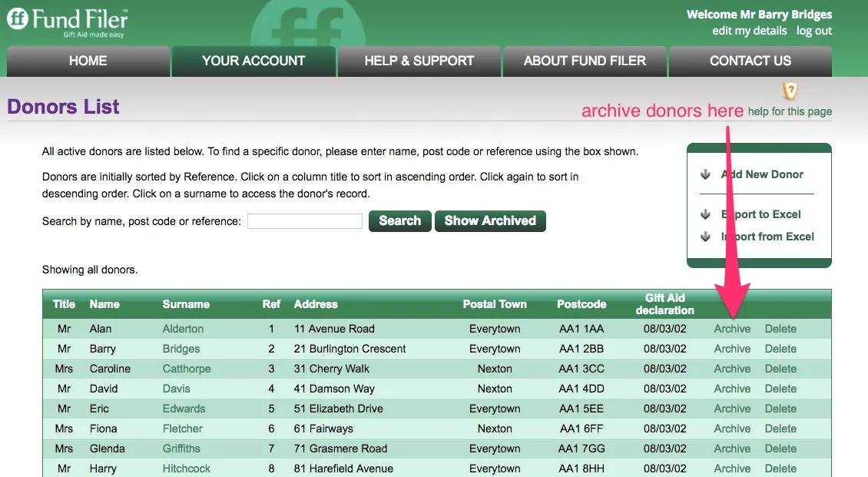Open help for this page link
868x477 pixels.
click(790, 111)
